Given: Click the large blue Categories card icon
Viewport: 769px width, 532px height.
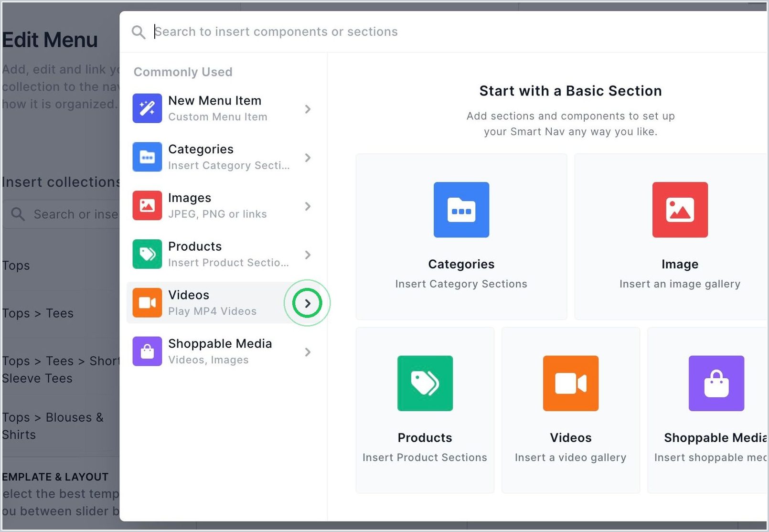Looking at the screenshot, I should [461, 210].
